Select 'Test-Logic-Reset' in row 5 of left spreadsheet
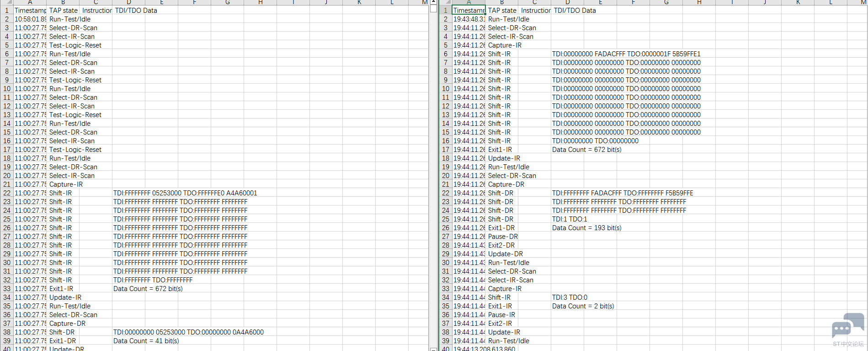Viewport: 868px width, 351px height. (x=75, y=45)
